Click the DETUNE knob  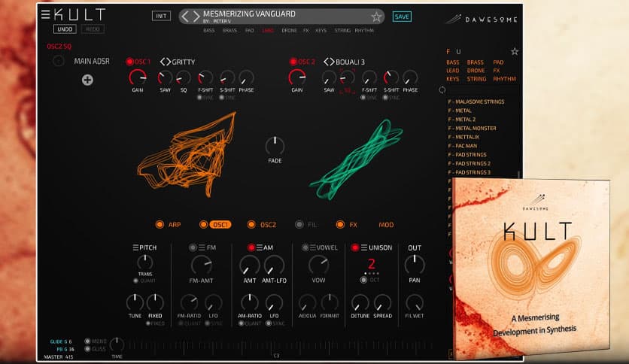[x=360, y=302]
